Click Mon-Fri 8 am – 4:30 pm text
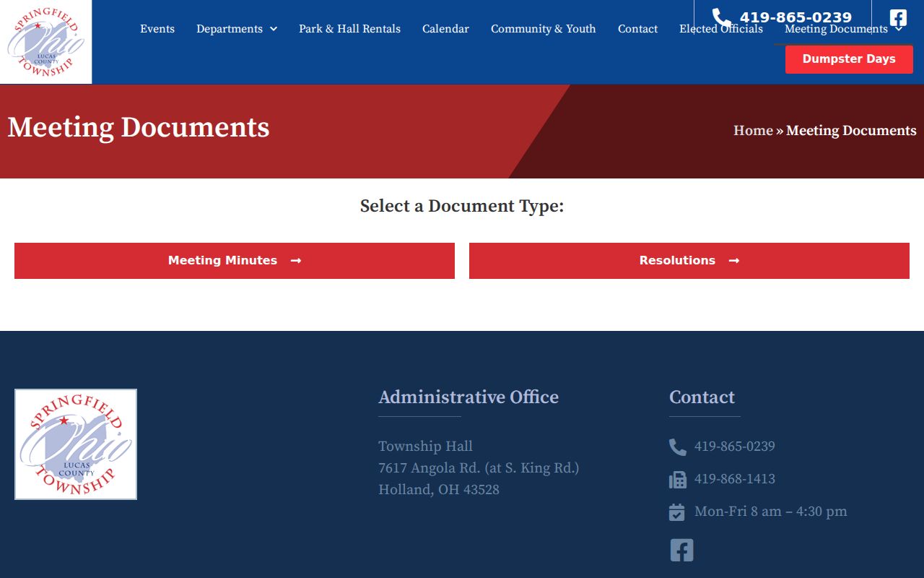 pyautogui.click(x=771, y=512)
